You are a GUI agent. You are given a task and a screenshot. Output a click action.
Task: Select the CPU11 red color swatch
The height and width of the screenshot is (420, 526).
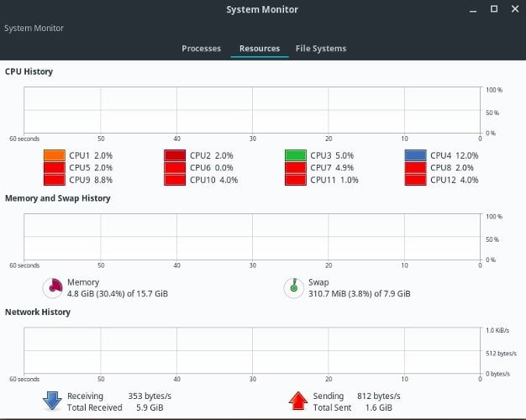296,180
